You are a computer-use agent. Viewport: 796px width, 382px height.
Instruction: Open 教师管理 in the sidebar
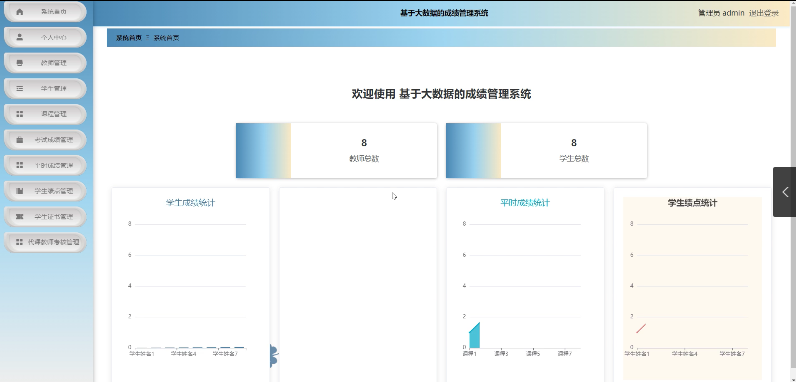coord(45,63)
